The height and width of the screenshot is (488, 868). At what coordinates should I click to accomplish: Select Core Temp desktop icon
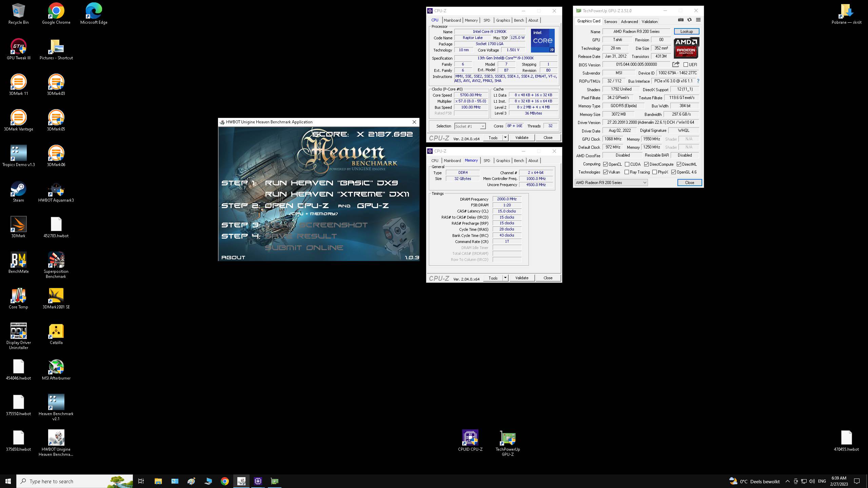point(19,298)
